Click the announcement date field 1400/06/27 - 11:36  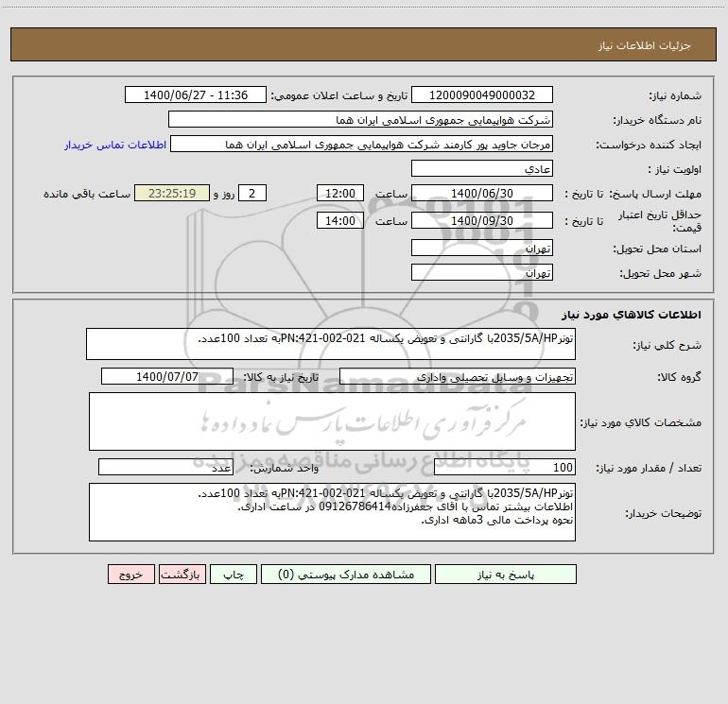click(196, 94)
